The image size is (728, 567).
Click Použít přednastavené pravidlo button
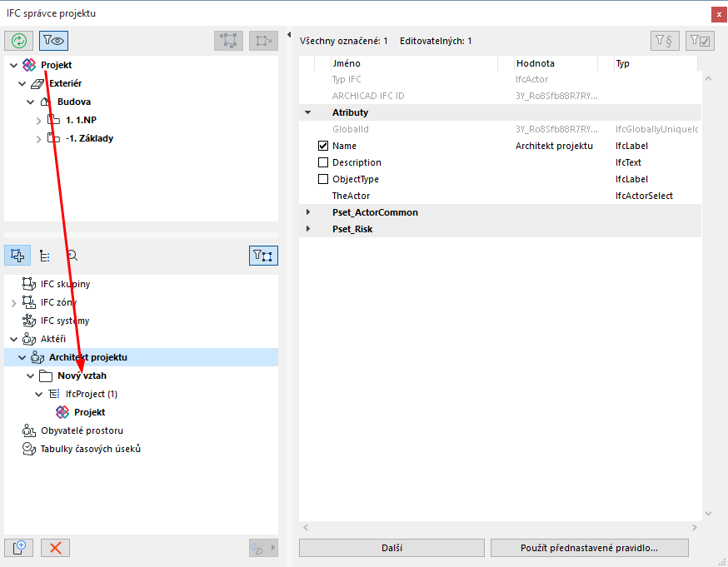coord(590,548)
